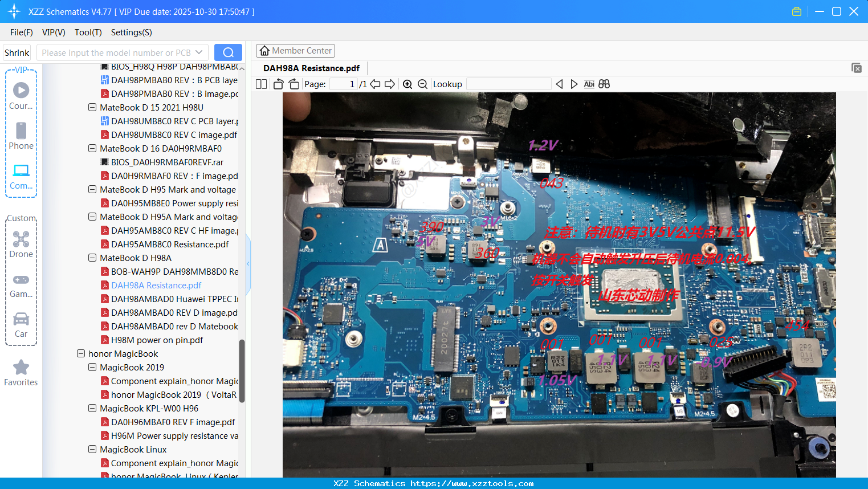This screenshot has height=489, width=868.
Task: Collapse the honor MagicBook node
Action: point(81,353)
